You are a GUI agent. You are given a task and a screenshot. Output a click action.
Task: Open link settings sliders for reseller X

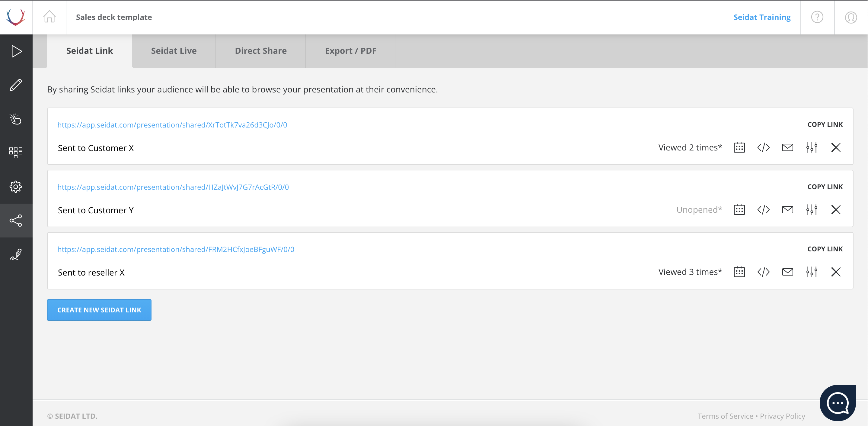(812, 272)
